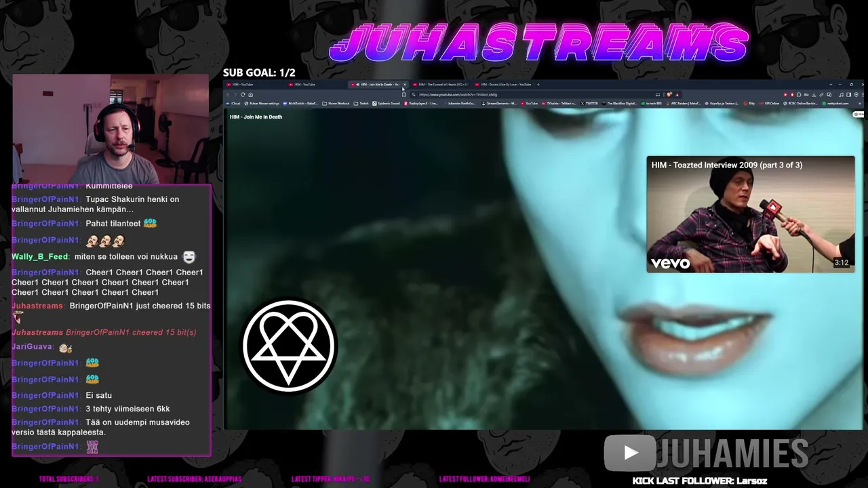The width and height of the screenshot is (868, 488).
Task: Open the ARC Raiders bookmark
Action: 683,104
